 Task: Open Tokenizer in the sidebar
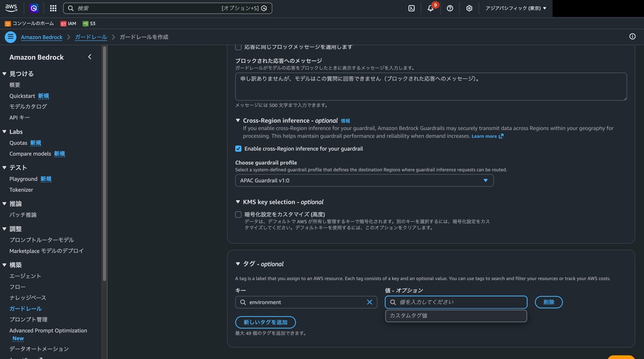21,190
